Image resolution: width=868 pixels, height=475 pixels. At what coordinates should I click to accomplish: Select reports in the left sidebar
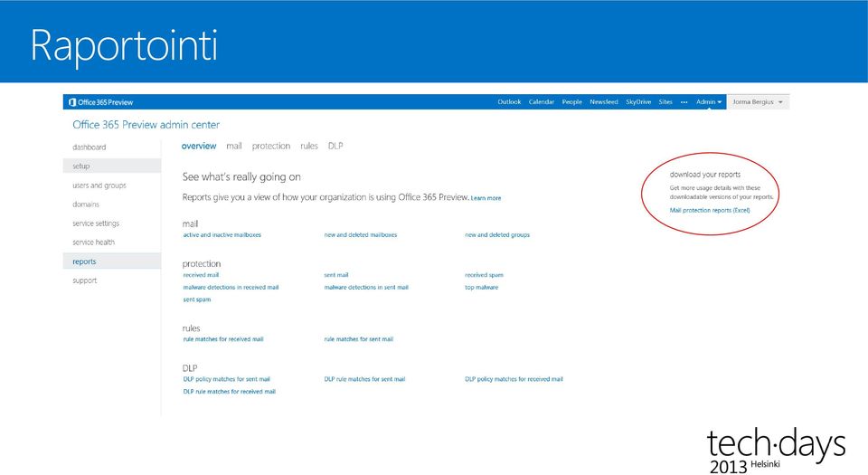112,261
